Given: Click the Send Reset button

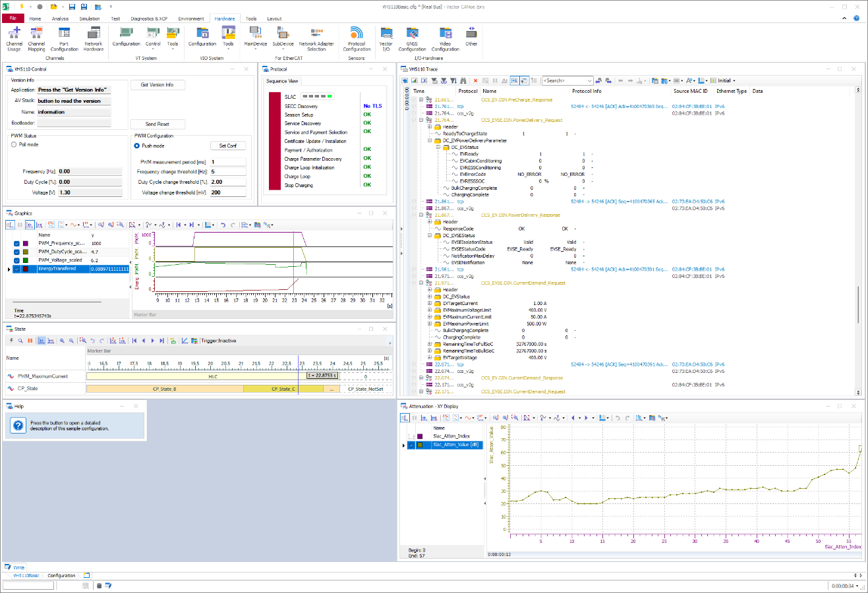Looking at the screenshot, I should (157, 124).
